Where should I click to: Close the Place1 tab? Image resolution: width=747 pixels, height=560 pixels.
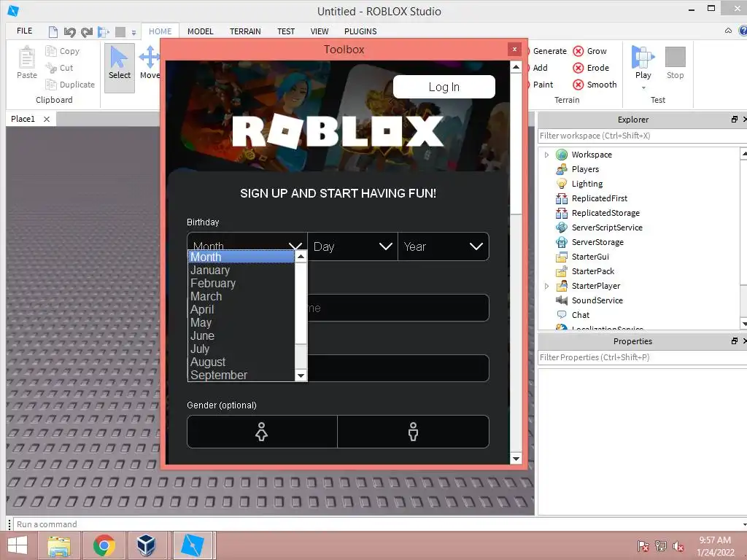[47, 119]
